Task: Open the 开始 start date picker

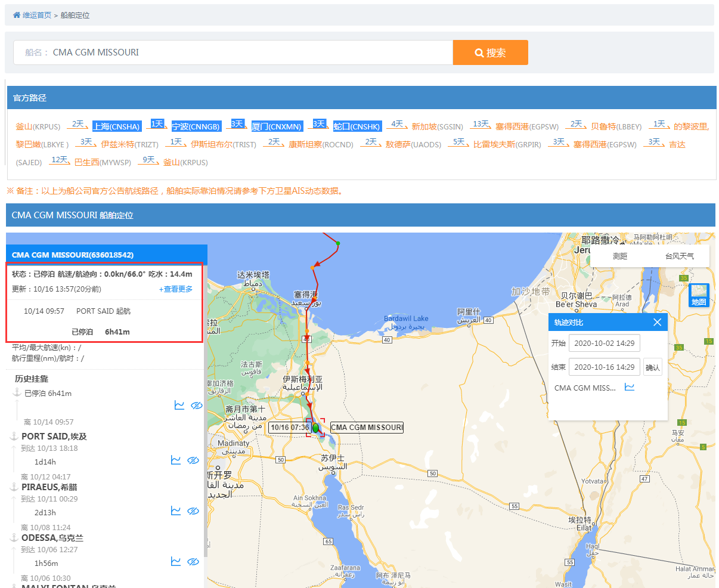Action: point(604,343)
